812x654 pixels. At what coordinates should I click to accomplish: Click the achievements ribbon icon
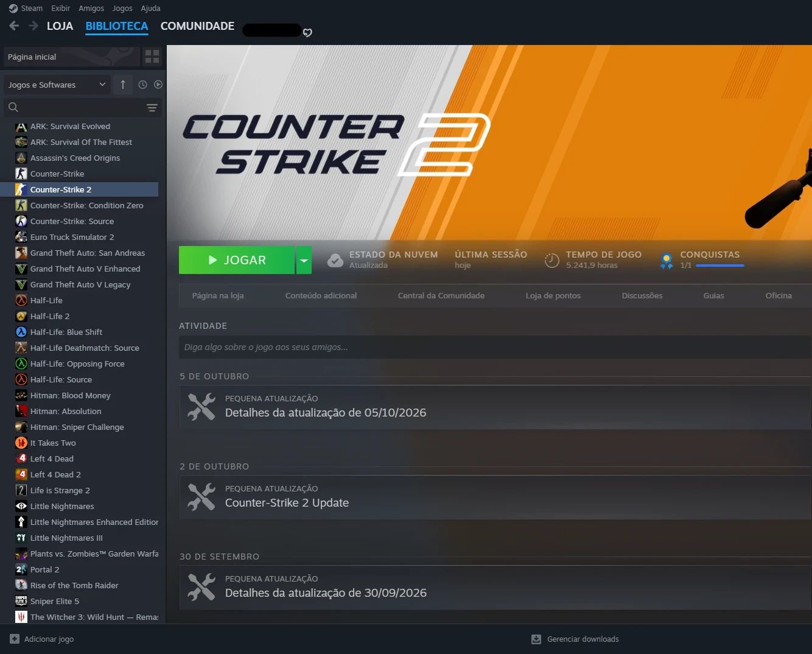pyautogui.click(x=667, y=261)
